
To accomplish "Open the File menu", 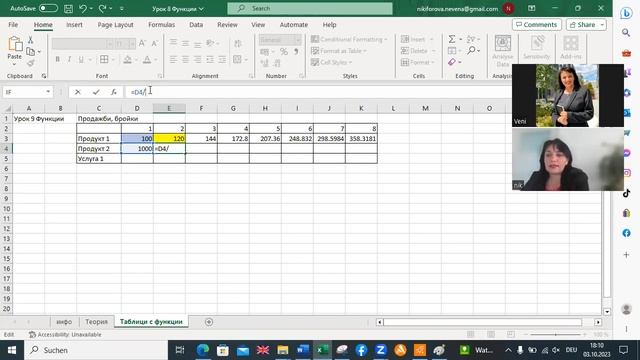I will tap(13, 25).
